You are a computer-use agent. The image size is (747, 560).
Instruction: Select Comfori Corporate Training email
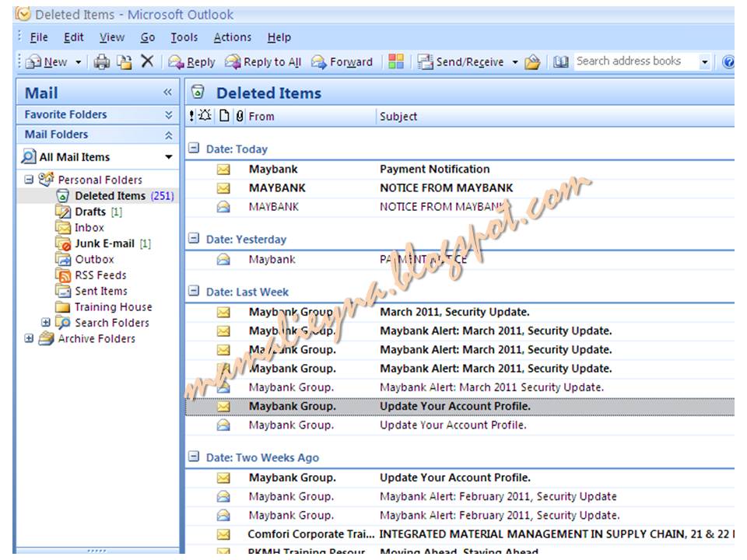(460, 534)
